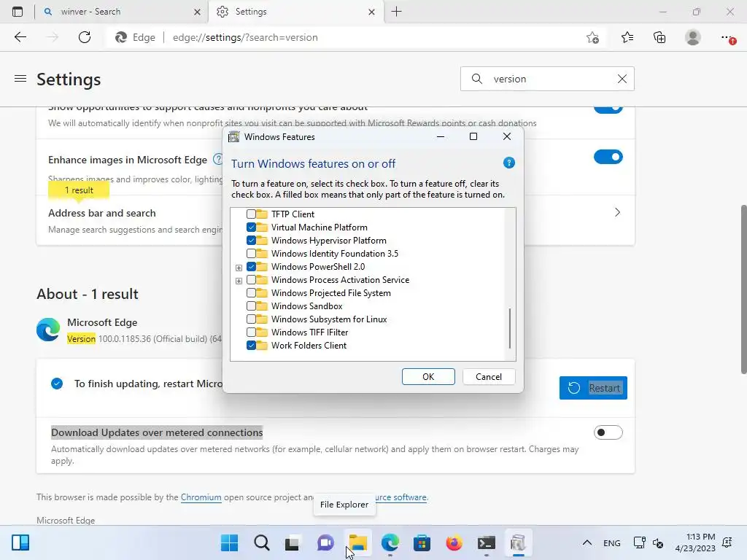Open the Chromium project link
Image resolution: width=747 pixels, height=560 pixels.
[201, 497]
